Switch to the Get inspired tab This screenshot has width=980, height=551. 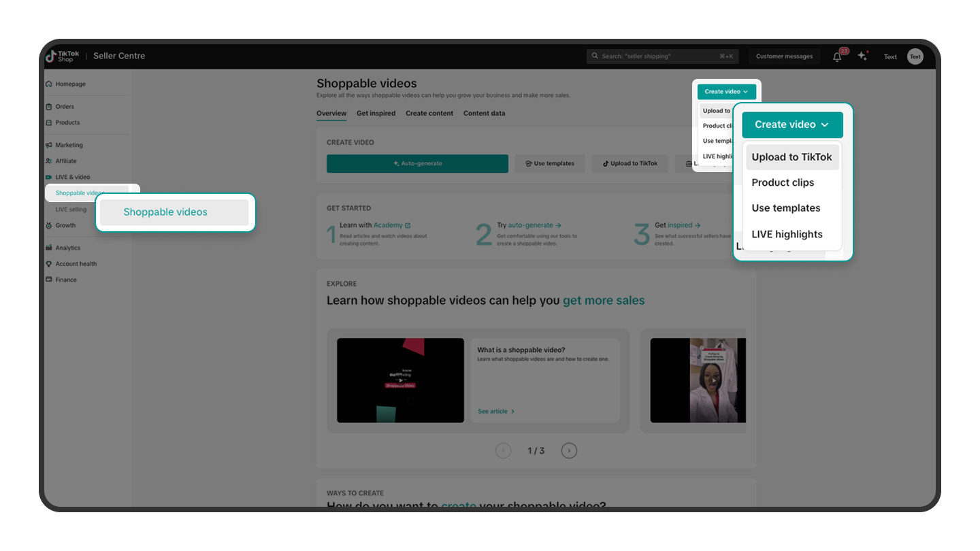376,114
